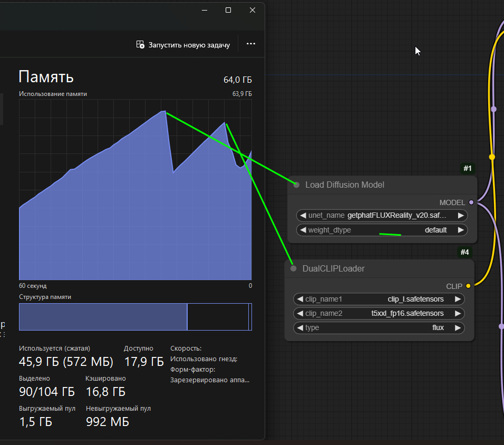Click the memory composition bar
504x445 pixels.
(x=135, y=317)
